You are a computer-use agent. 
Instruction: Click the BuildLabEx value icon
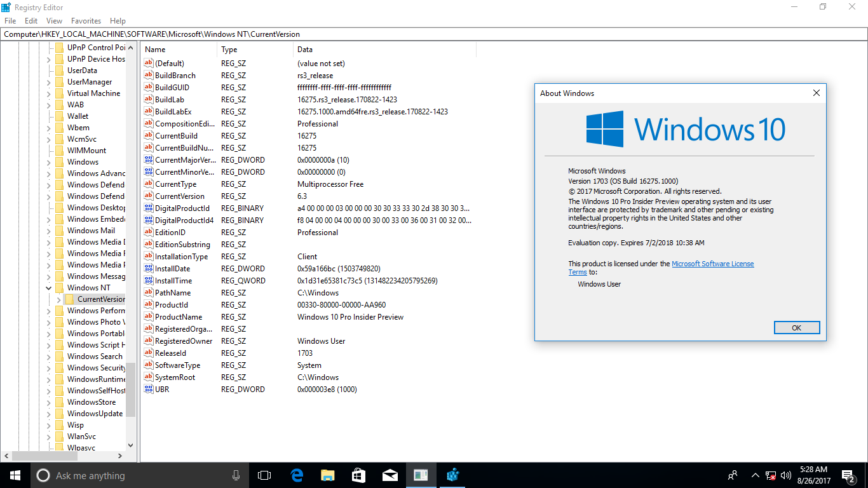tap(149, 111)
